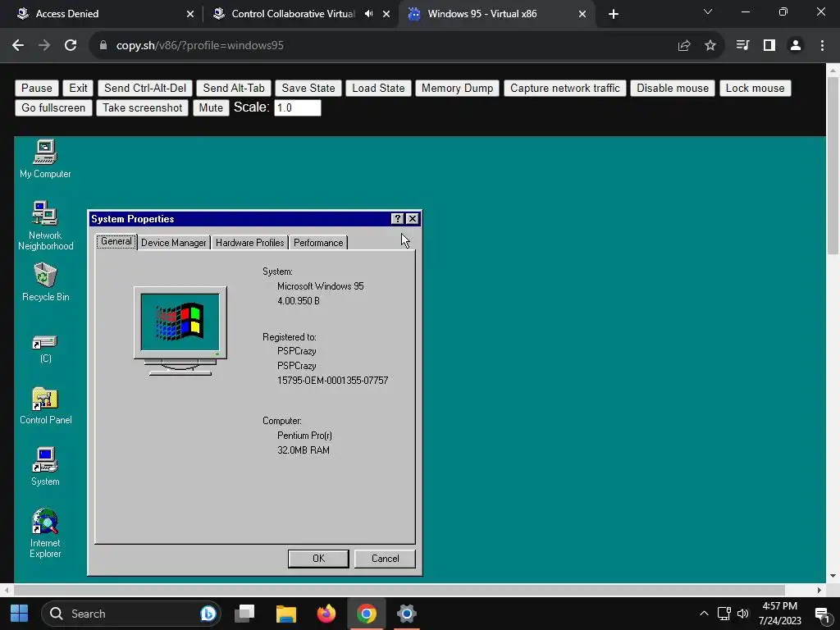This screenshot has height=630, width=840.
Task: Start Capture network traffic
Action: [565, 88]
